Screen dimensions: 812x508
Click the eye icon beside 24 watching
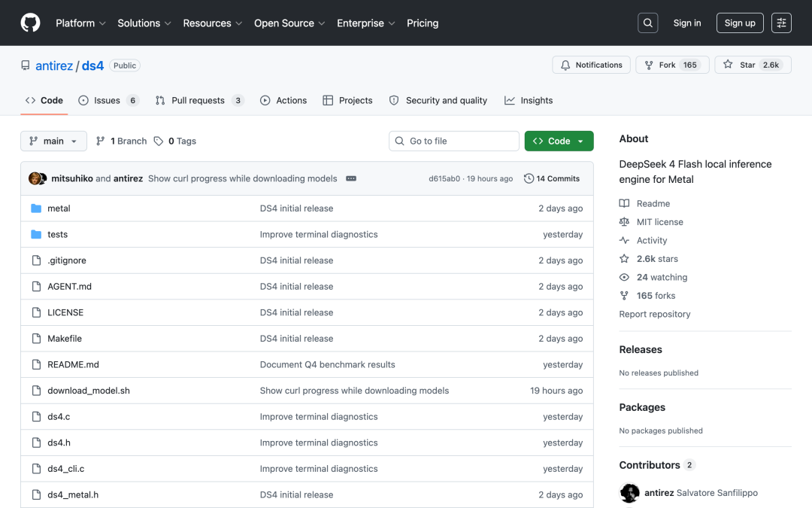(625, 277)
